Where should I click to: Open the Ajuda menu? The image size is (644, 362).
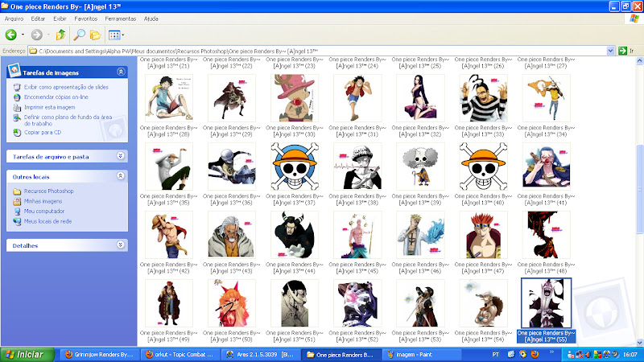click(151, 19)
